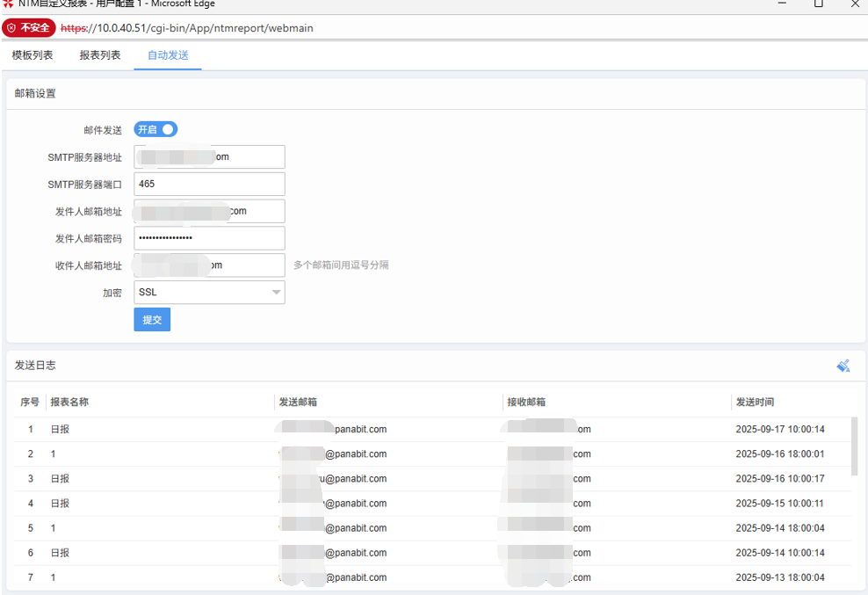Viewport: 868px width, 595px height.
Task: Click the 报表名称 column header
Action: (x=69, y=402)
